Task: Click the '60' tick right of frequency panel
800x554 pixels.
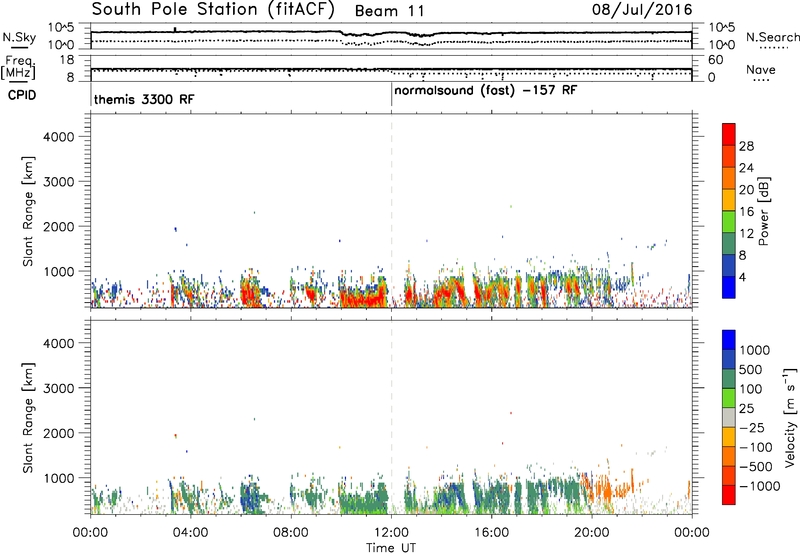Action: [x=715, y=60]
